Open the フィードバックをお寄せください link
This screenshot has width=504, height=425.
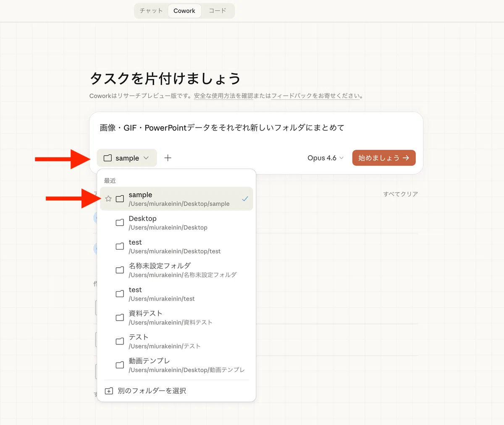[315, 96]
